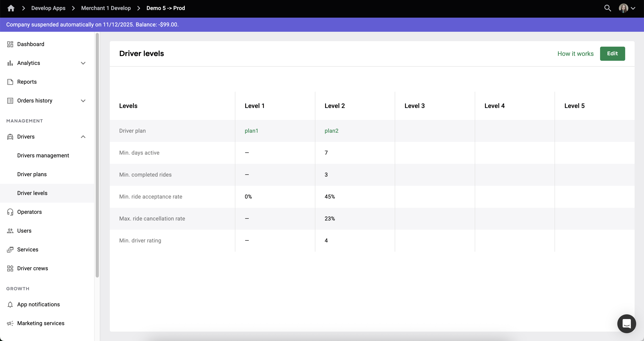Click the Operators headset icon
This screenshot has height=341, width=644.
point(10,212)
